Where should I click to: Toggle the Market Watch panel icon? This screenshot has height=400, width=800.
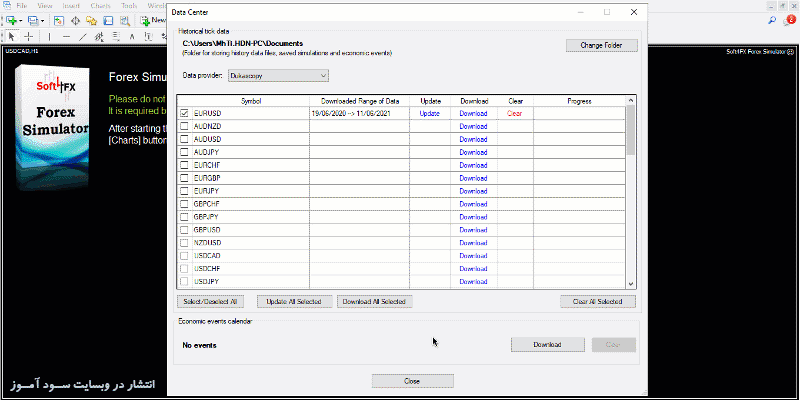(x=59, y=21)
